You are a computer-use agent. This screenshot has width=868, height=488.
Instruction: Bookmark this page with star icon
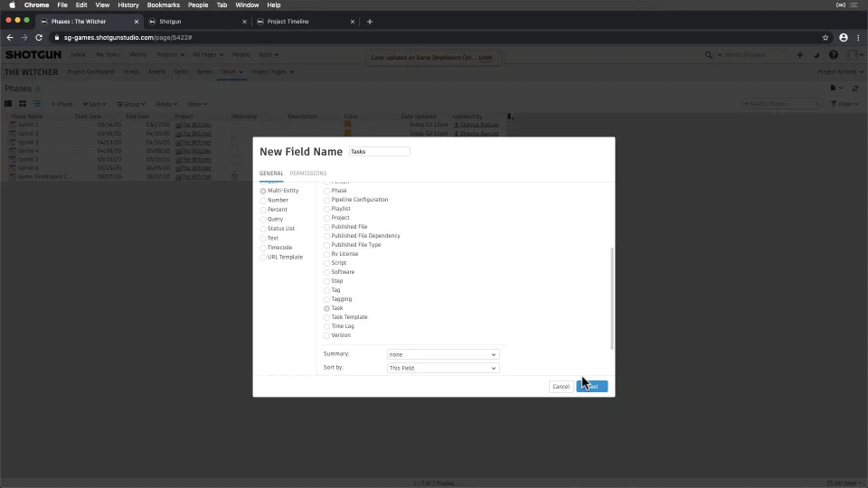tap(826, 38)
